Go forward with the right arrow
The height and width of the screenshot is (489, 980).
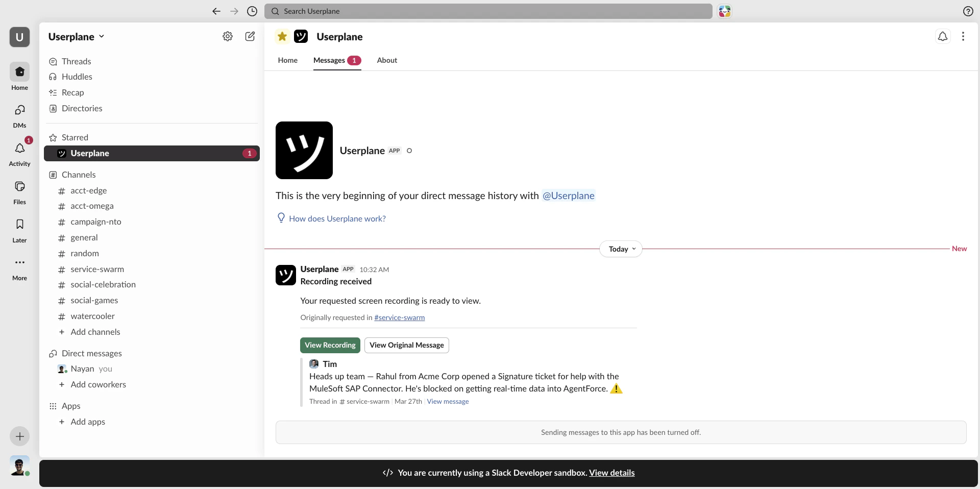point(234,11)
